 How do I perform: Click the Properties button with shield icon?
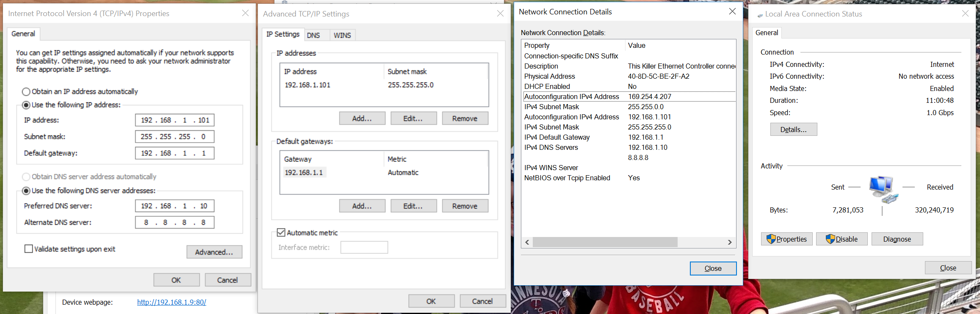[x=787, y=239]
